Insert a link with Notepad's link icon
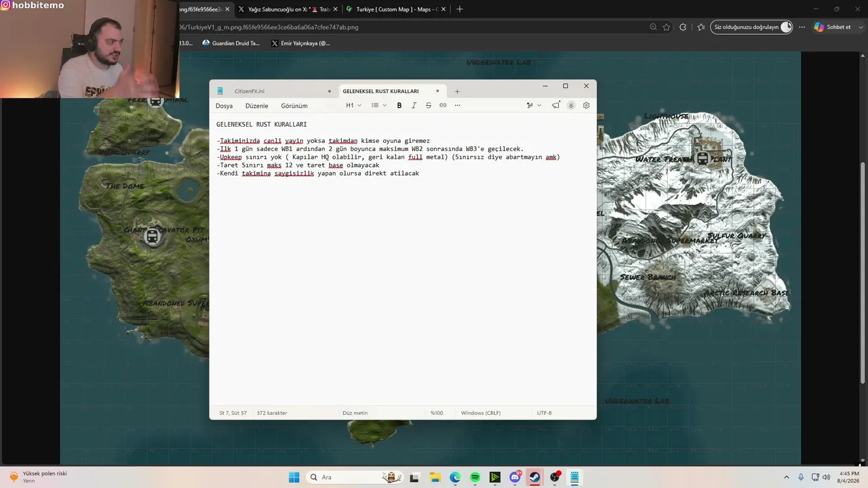 pos(443,105)
